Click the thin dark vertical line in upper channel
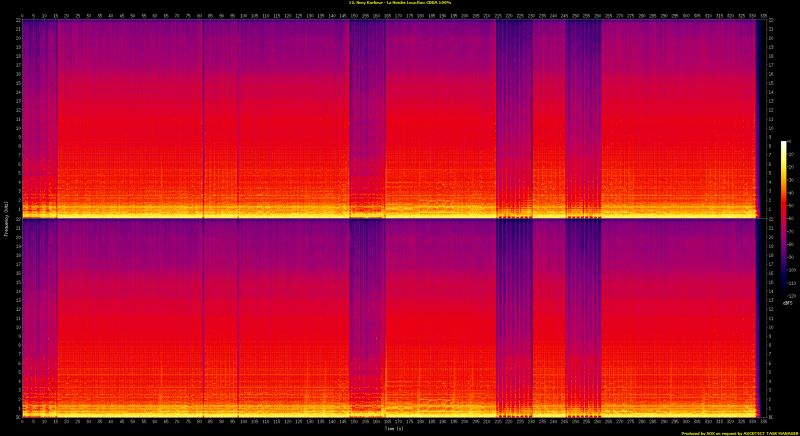The height and width of the screenshot is (436, 800). point(203,110)
